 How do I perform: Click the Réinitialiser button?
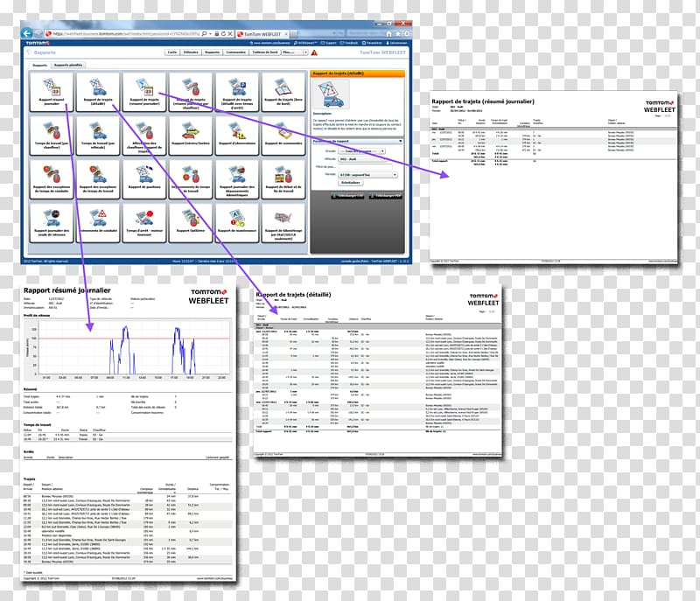351,183
